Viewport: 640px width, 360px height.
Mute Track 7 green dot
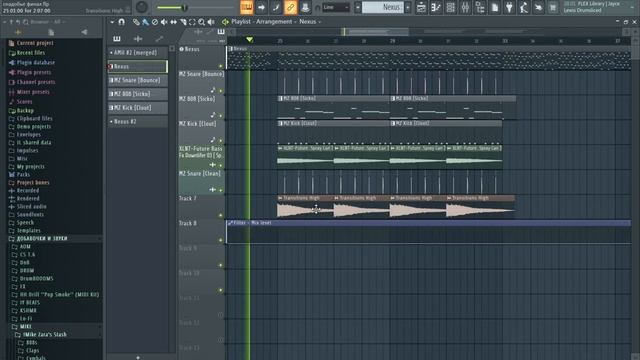click(221, 215)
